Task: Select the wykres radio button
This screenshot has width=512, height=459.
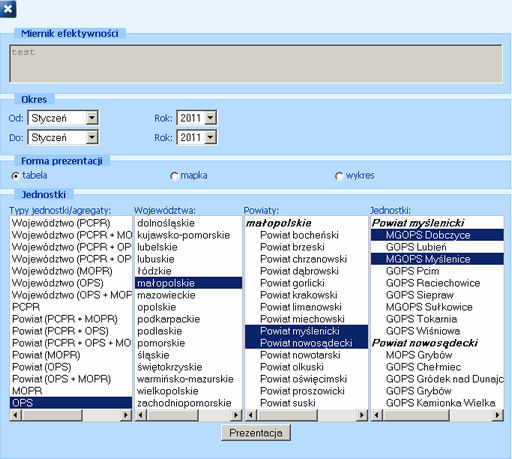Action: coord(339,176)
